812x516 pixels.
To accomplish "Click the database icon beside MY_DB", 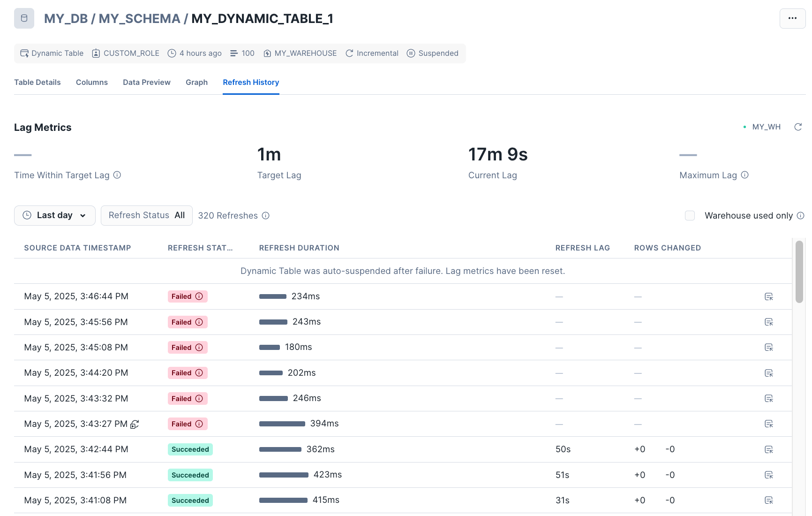I will pos(24,18).
